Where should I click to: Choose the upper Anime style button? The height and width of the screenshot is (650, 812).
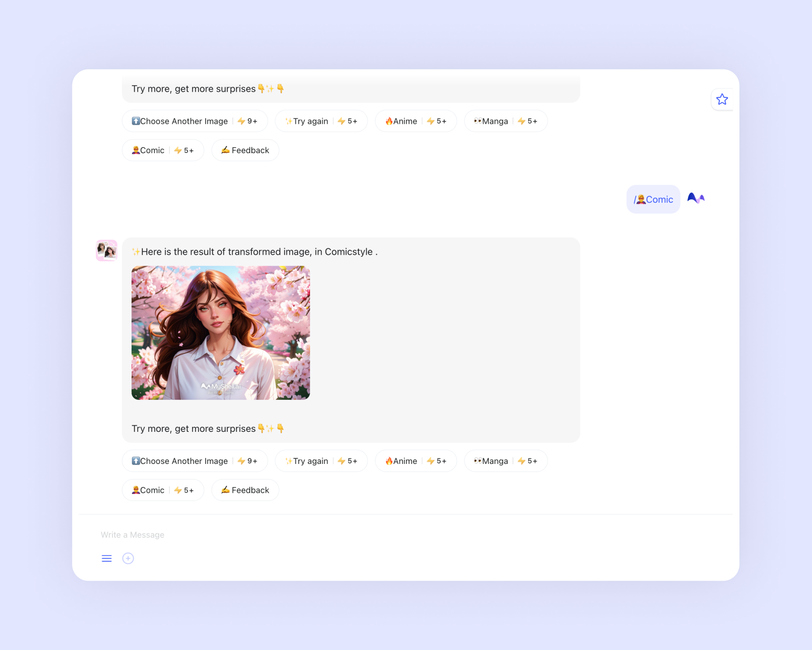[x=416, y=121]
